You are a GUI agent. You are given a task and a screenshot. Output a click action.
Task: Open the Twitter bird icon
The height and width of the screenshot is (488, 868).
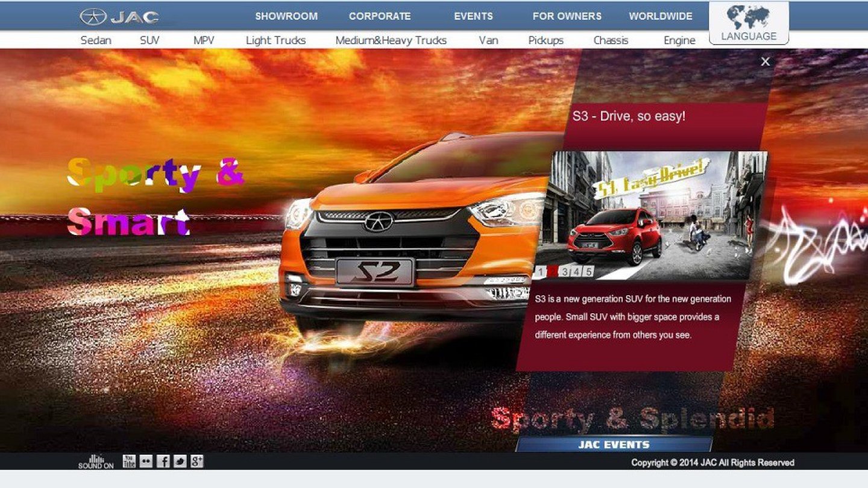[180, 461]
